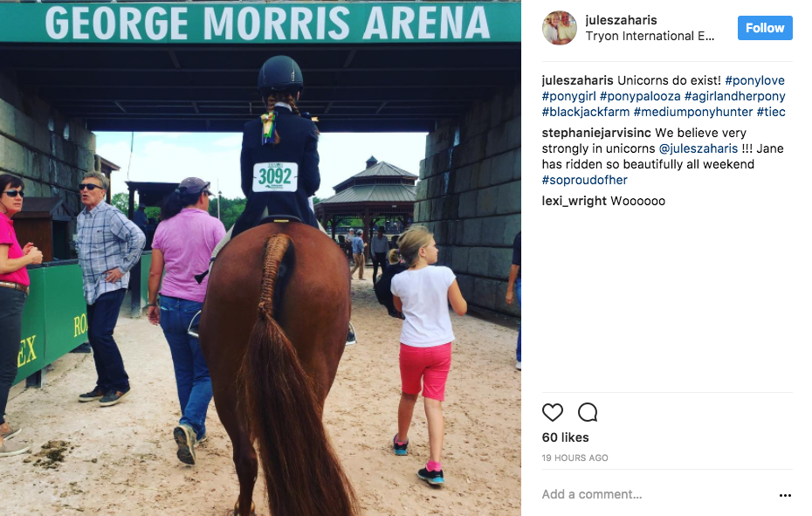This screenshot has width=812, height=516.
Task: Open the @juleszaharis mention in comment
Action: point(698,148)
